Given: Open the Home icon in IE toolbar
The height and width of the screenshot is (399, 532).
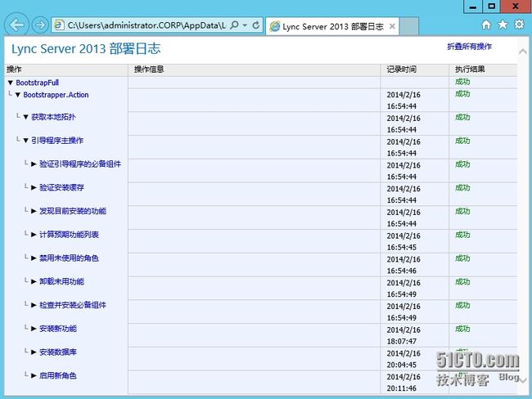Looking at the screenshot, I should coord(486,25).
